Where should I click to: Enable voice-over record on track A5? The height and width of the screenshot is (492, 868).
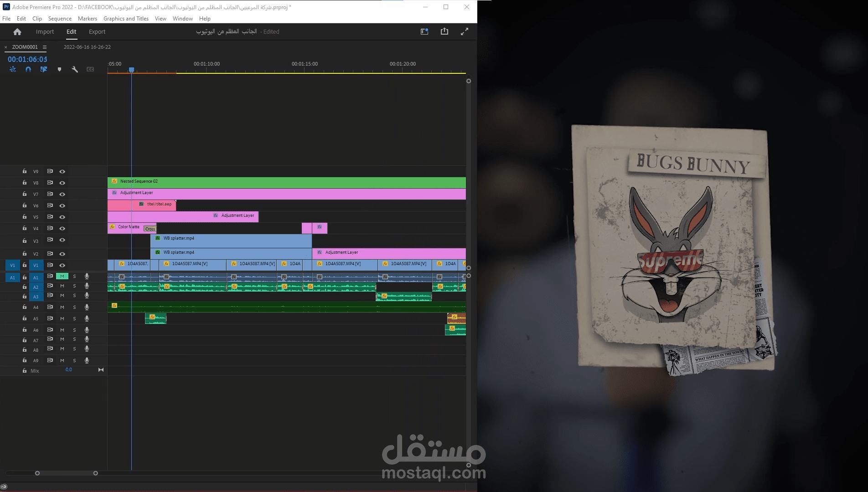pyautogui.click(x=87, y=318)
